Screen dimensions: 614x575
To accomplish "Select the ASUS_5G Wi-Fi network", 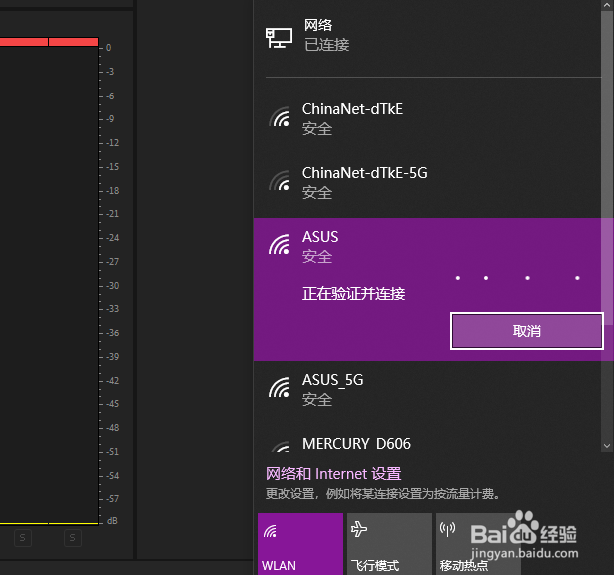I will tap(427, 389).
